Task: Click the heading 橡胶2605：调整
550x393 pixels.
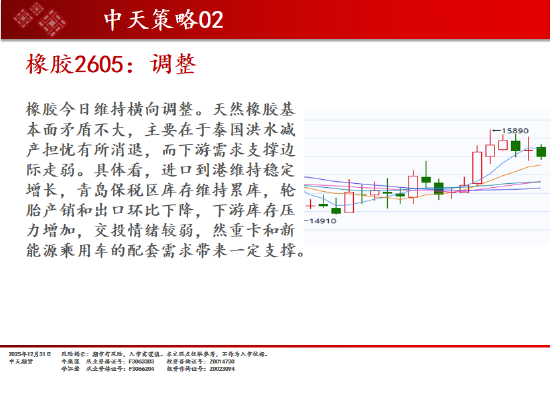Action: [110, 64]
